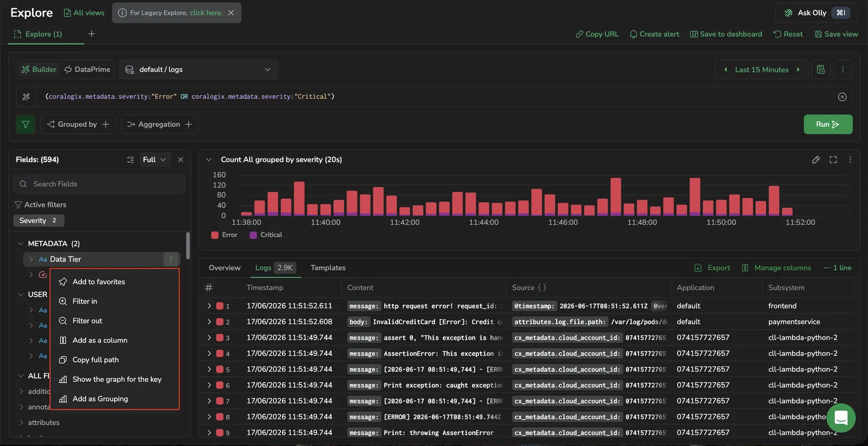Viewport: 868px width, 446px height.
Task: Open the default / logs dropdown
Action: click(199, 70)
